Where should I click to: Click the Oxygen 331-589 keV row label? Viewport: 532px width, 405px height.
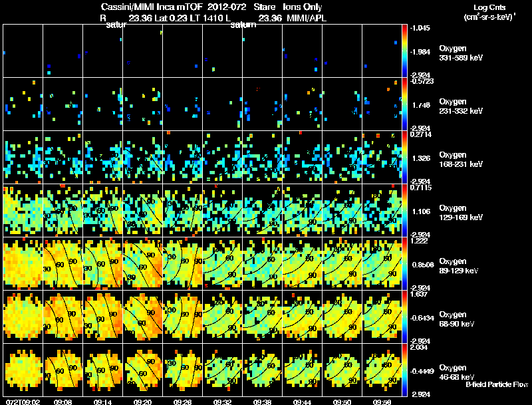[x=461, y=53]
